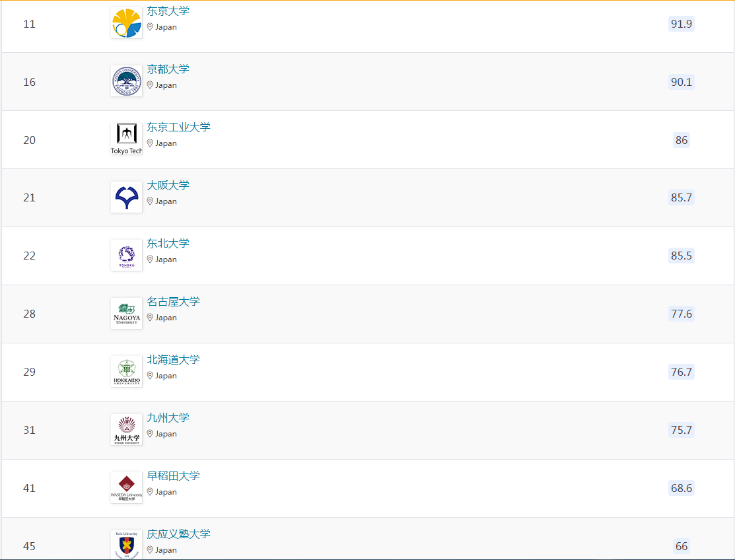Click the score 91.9 badge
Viewport: 735px width, 560px height.
click(681, 24)
